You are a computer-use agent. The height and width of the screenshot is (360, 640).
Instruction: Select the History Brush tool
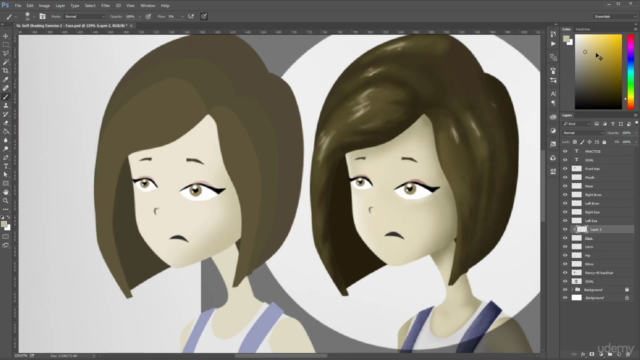(x=6, y=114)
